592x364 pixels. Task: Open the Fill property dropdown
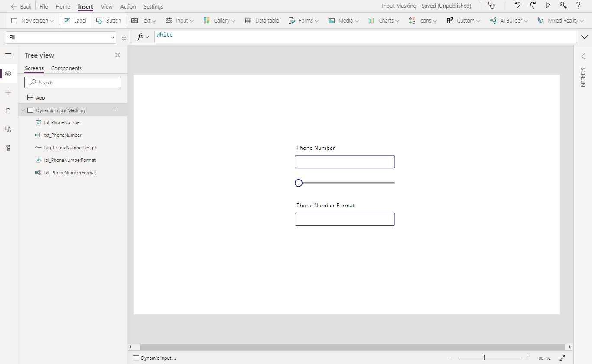point(113,38)
